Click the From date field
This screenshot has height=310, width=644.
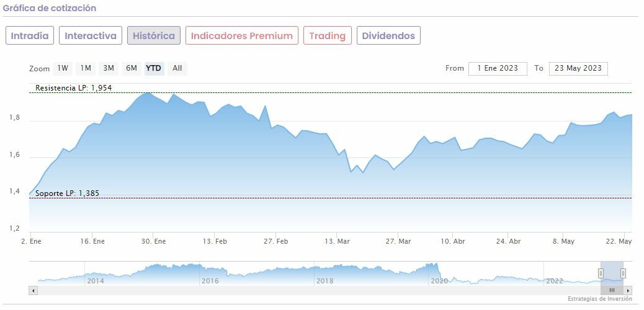coord(498,68)
